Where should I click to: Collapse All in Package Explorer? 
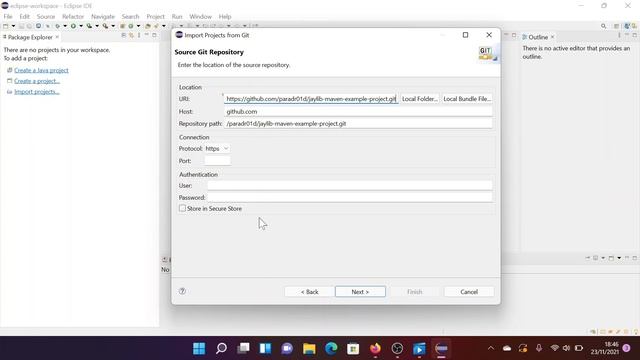point(124,36)
